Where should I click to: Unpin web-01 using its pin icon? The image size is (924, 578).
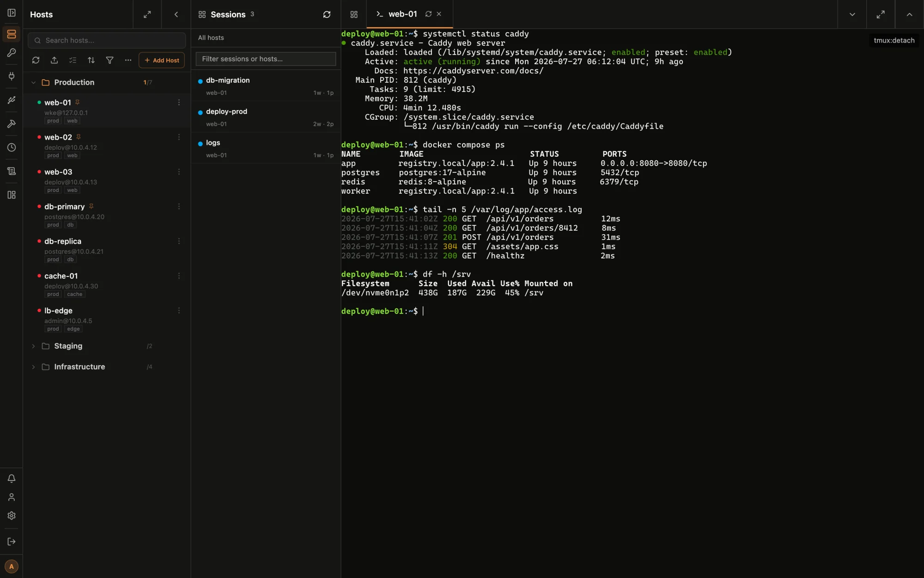pyautogui.click(x=78, y=102)
